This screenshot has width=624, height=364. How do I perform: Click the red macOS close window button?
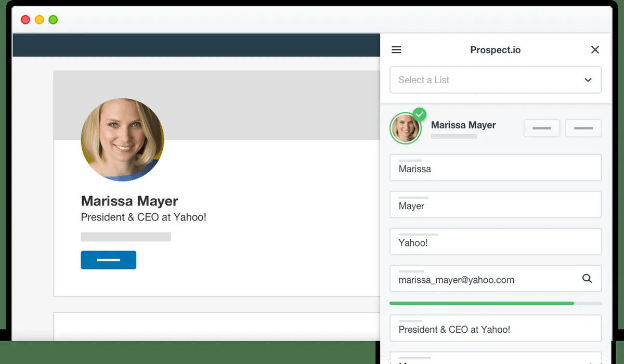25,20
